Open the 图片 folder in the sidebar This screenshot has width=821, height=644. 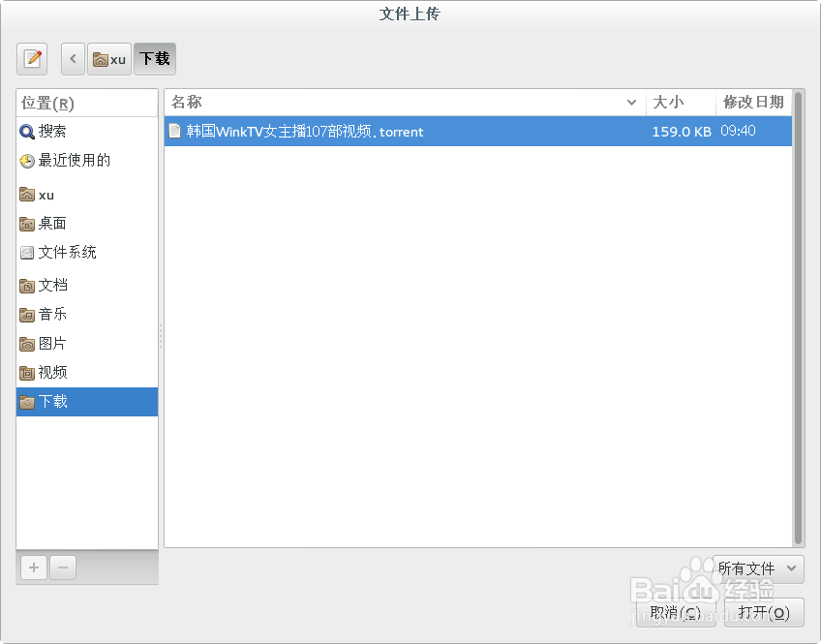click(x=87, y=344)
